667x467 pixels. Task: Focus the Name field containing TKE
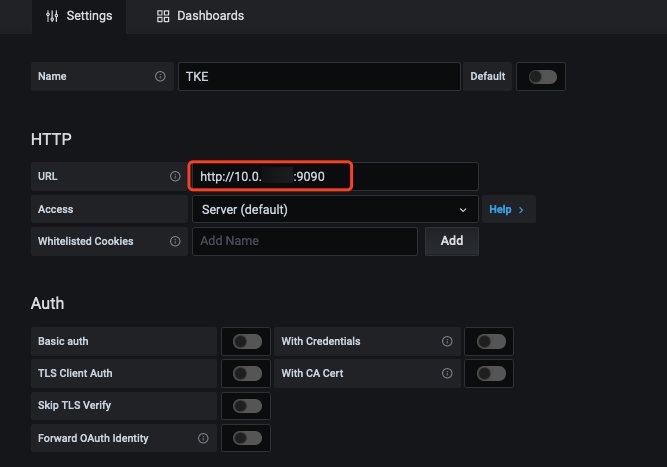(318, 76)
